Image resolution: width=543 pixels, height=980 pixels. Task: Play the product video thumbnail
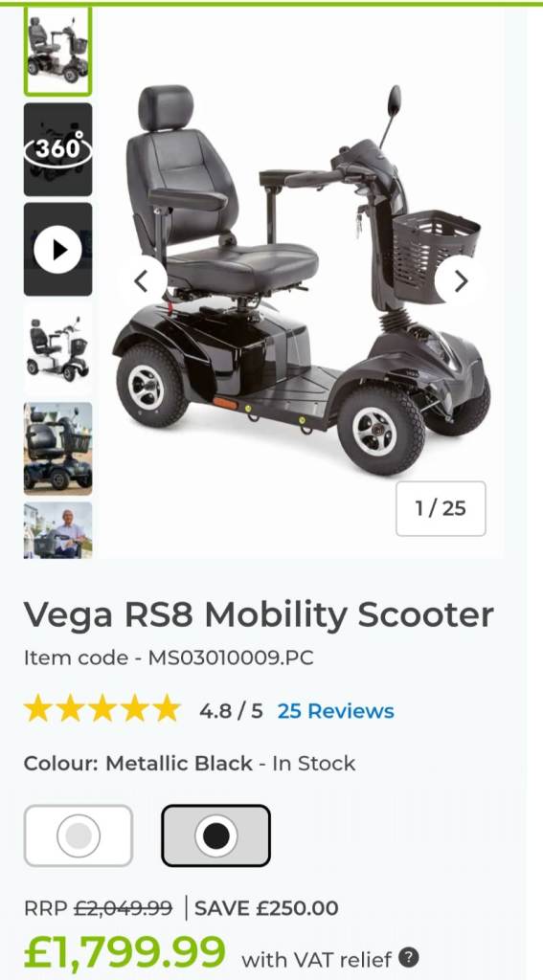(x=57, y=250)
